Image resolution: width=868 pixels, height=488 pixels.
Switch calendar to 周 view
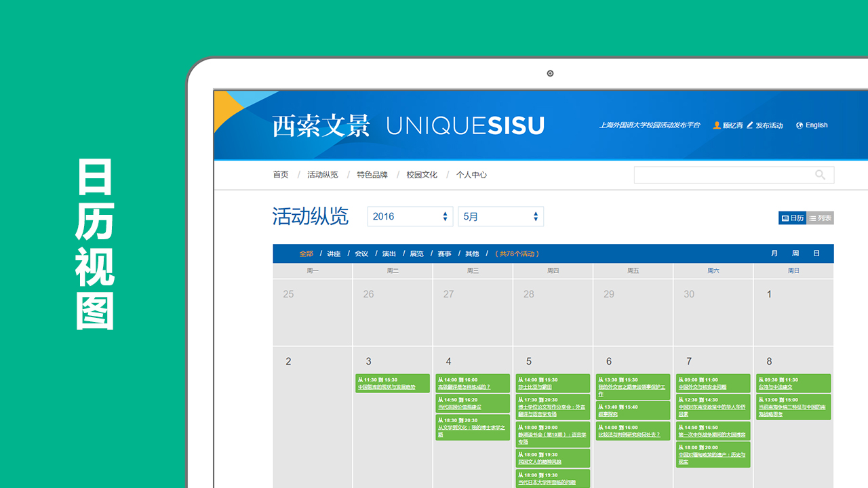795,253
